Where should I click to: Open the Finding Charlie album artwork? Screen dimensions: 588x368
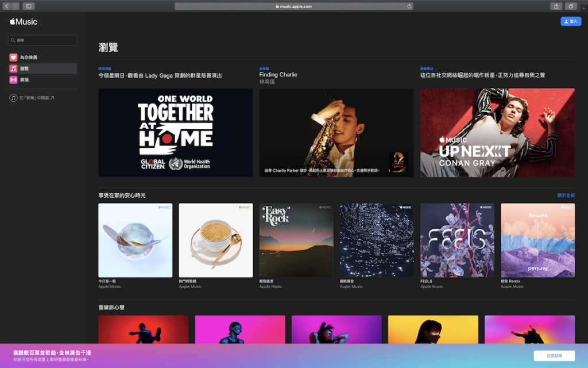pos(336,133)
